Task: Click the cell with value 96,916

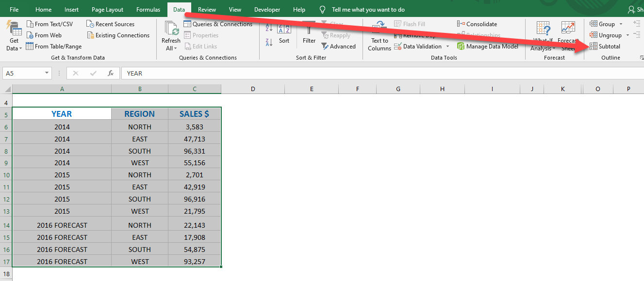Action: point(194,199)
